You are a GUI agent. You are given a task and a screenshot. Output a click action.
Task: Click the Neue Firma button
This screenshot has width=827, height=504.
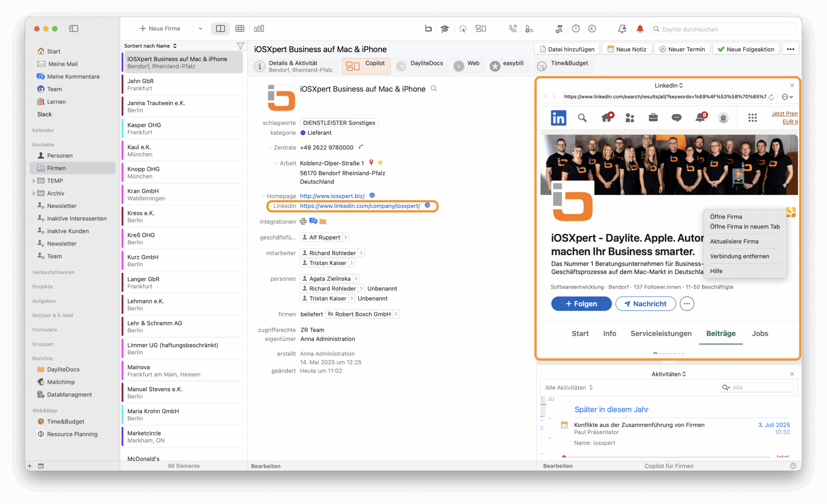pos(160,28)
